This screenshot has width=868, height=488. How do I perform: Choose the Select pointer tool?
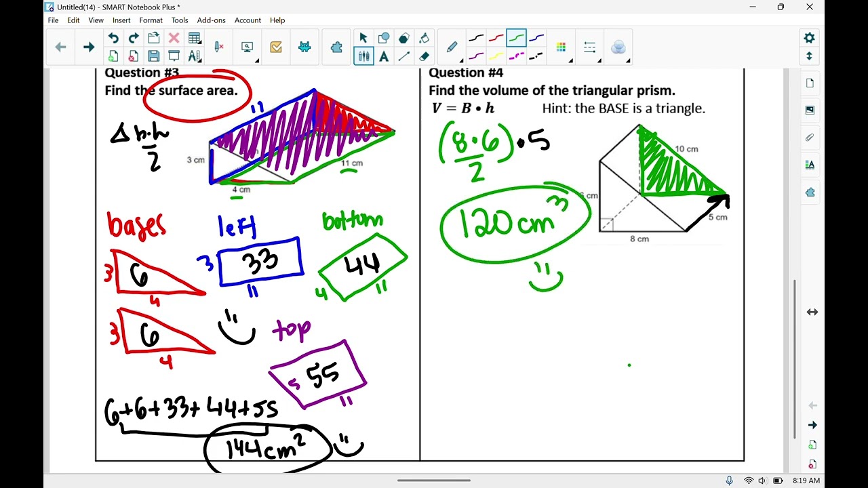363,38
